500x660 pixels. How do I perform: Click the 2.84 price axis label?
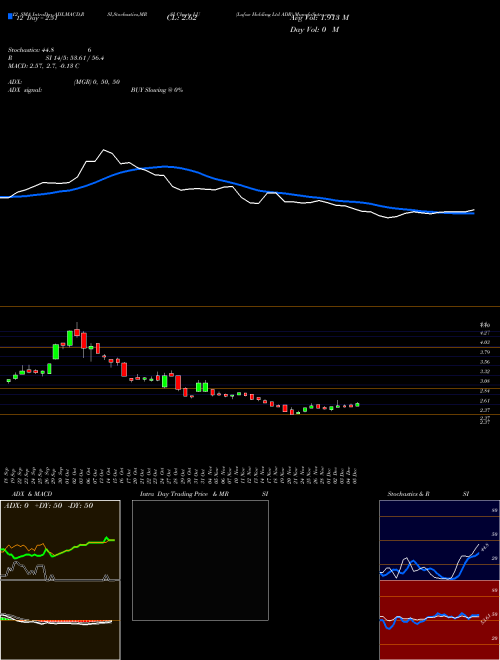(485, 391)
